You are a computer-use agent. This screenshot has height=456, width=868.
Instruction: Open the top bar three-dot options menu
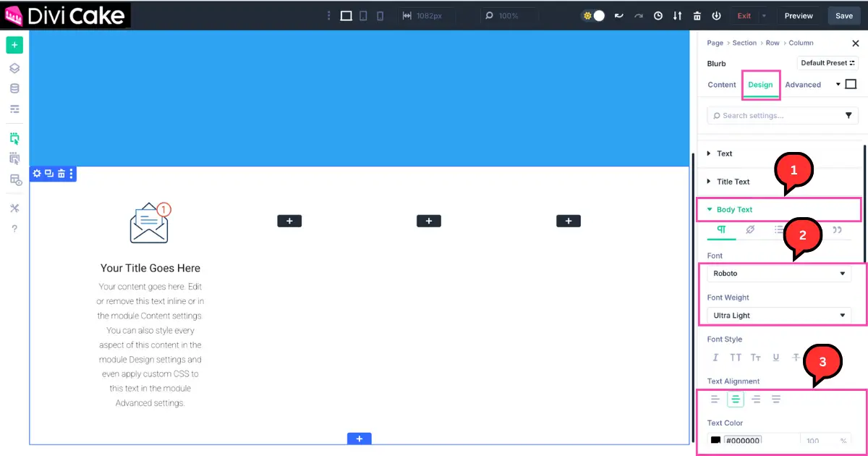pos(329,16)
